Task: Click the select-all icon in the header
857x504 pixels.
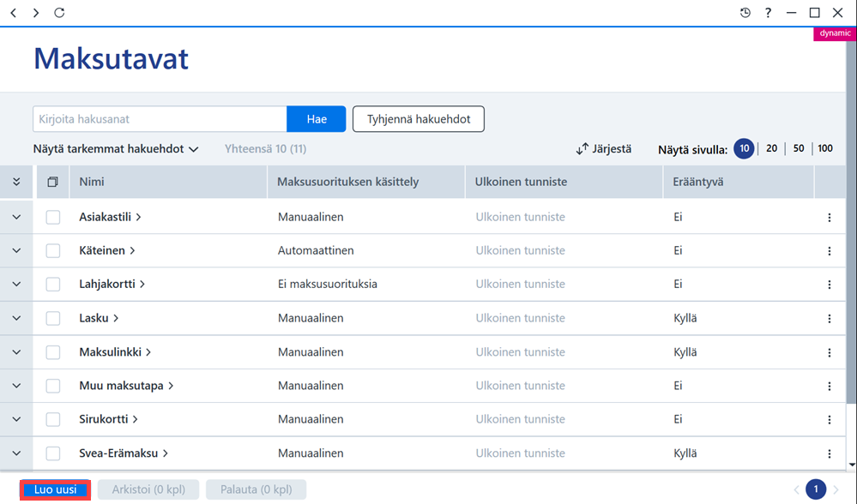Action: click(x=53, y=182)
